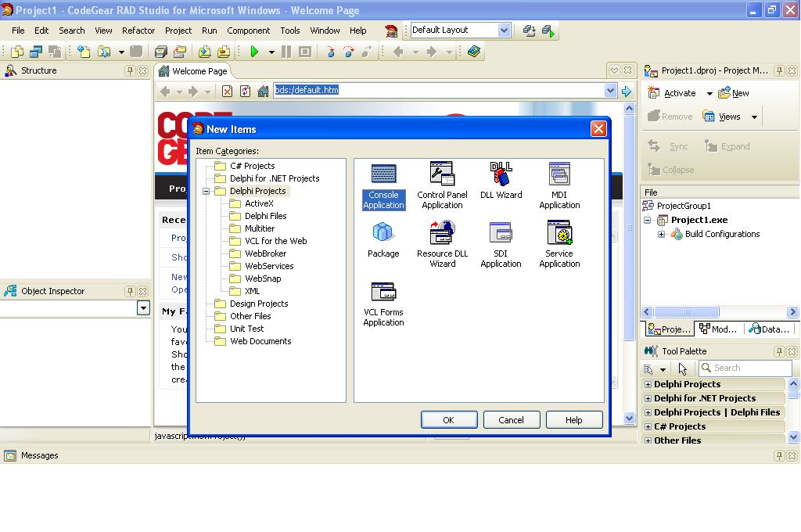Collapse the Delphi Projects tree node
The width and height of the screenshot is (801, 532).
pos(207,191)
